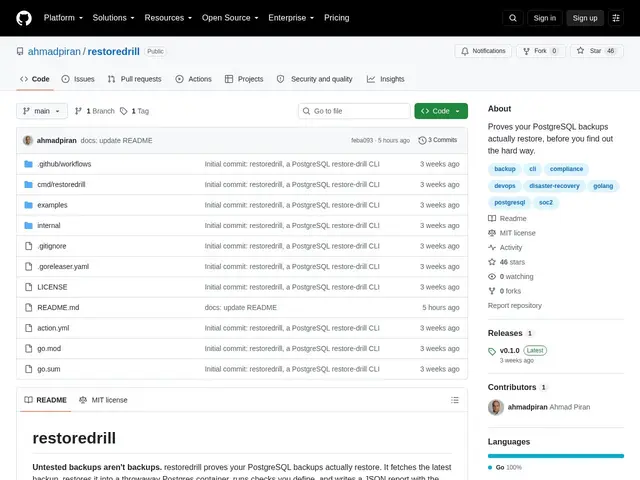The image size is (640, 480).
Task: Click the internal folder icon
Action: point(28,225)
